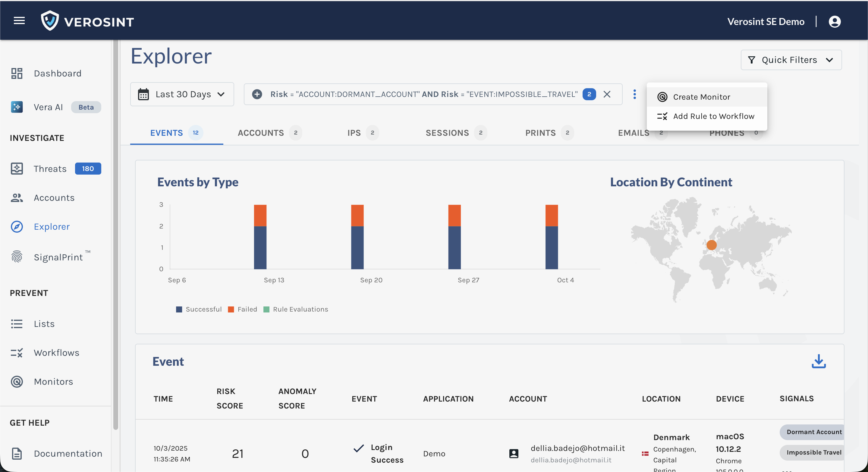Expand the Last 30 Days date dropdown
Screen dimensions: 868x472
pyautogui.click(x=182, y=94)
